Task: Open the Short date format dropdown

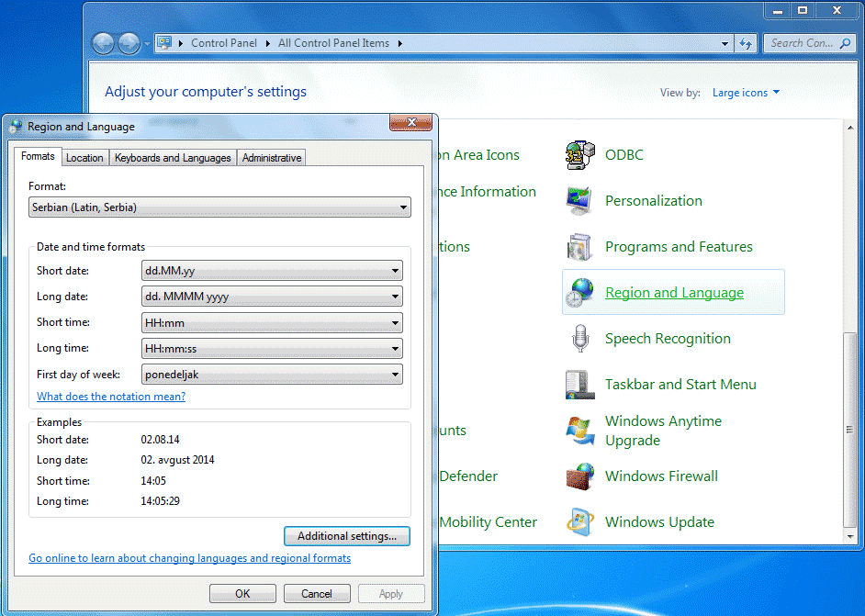Action: 273,271
